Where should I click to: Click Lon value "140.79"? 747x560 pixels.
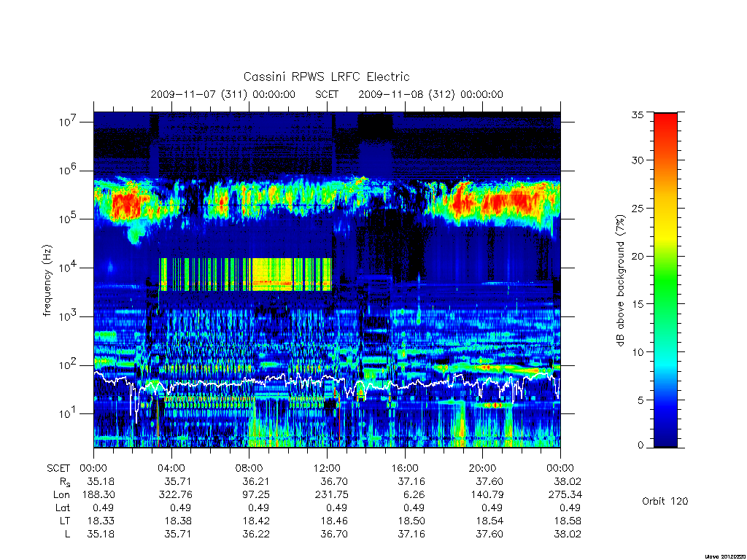coord(487,495)
